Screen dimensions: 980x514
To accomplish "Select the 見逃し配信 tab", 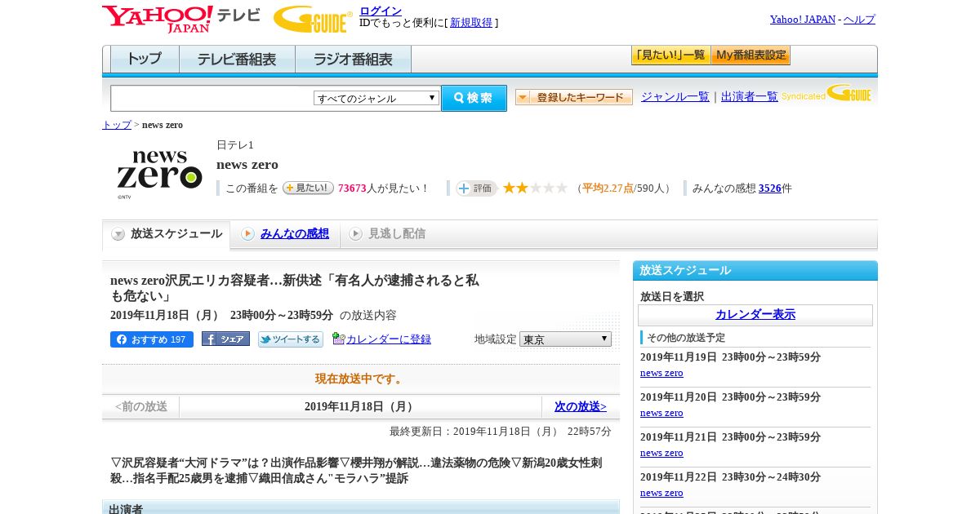I will tap(387, 234).
